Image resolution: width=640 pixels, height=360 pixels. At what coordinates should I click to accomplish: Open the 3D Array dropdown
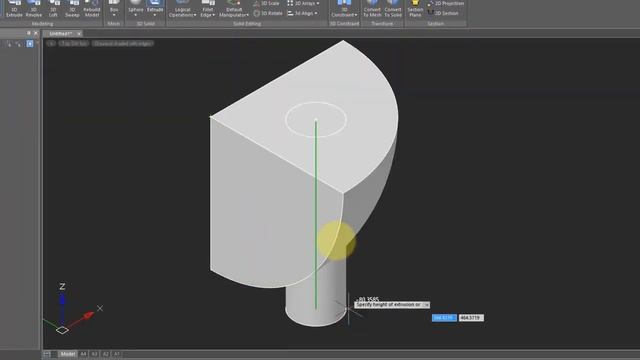pos(303,3)
